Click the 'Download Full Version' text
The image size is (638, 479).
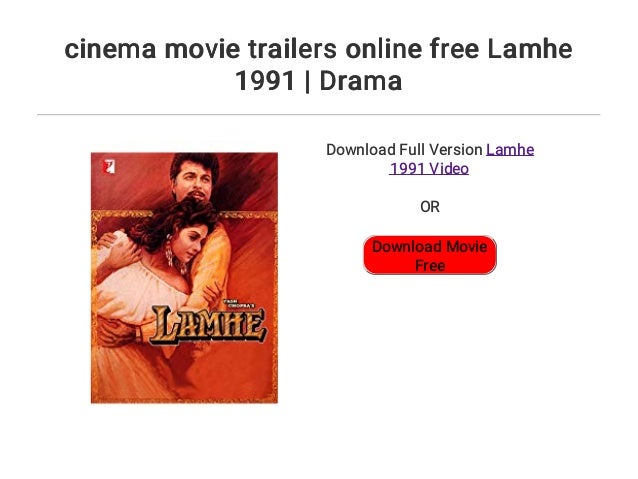tap(404, 150)
